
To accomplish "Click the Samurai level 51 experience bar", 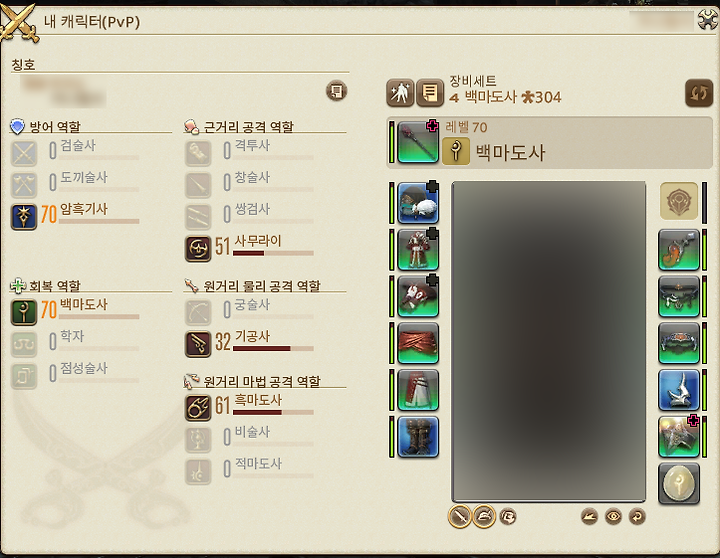I will (273, 253).
